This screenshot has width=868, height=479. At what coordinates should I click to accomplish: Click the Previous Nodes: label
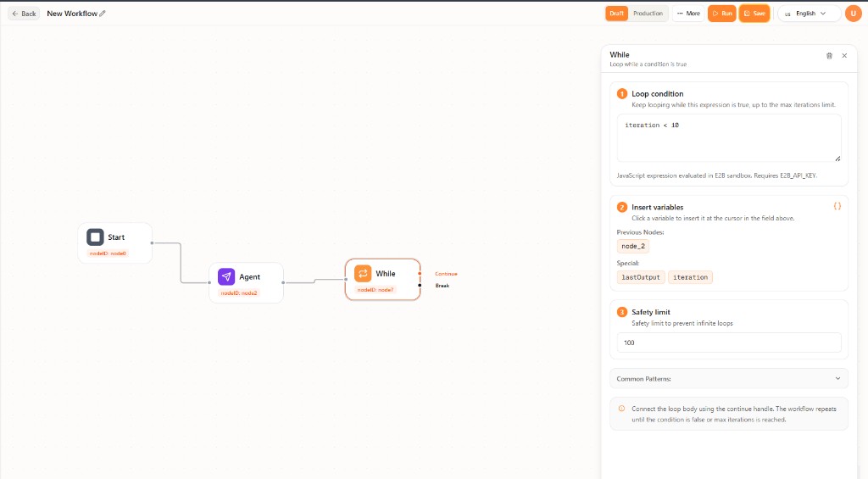[x=641, y=232]
